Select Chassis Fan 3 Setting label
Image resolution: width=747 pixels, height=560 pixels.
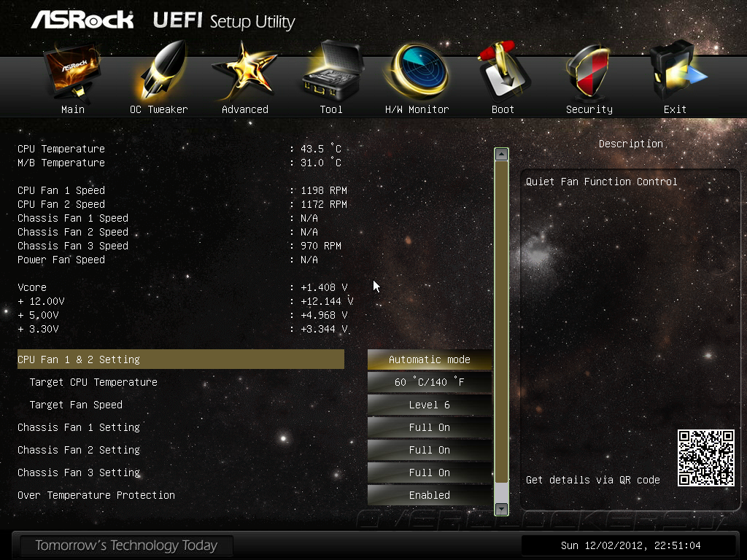(x=79, y=472)
